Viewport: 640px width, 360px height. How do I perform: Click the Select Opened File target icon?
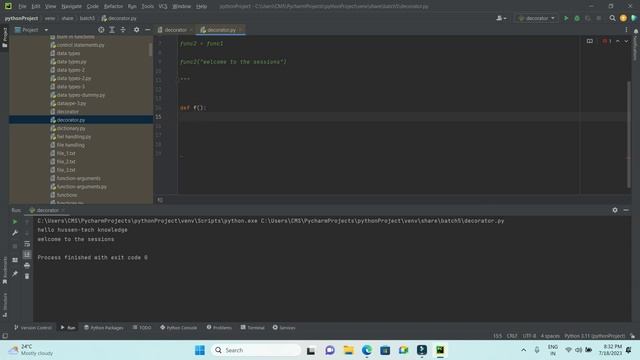pyautogui.click(x=101, y=30)
